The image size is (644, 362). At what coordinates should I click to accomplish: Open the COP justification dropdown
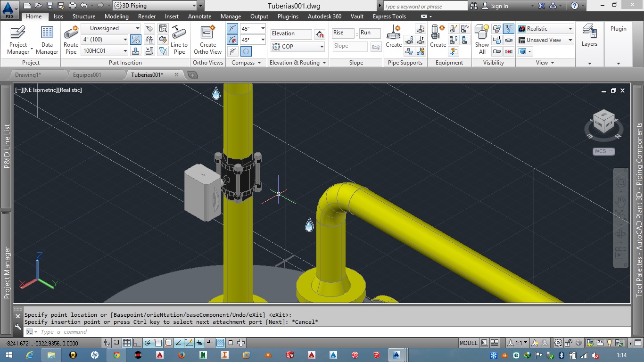pos(298,47)
